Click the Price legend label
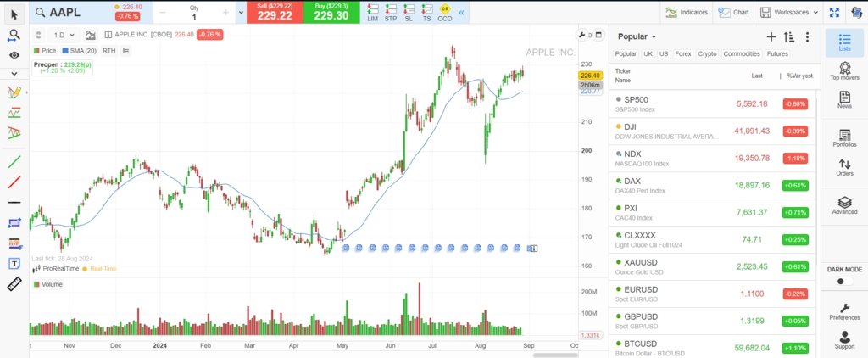The width and height of the screenshot is (868, 358). click(x=45, y=51)
